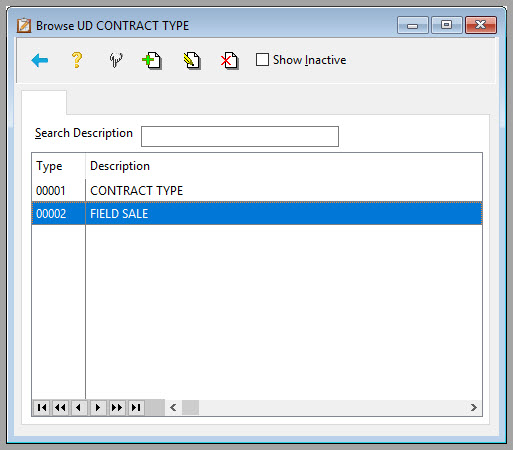Move to the previous record
This screenshot has height=450, width=513.
click(x=79, y=408)
